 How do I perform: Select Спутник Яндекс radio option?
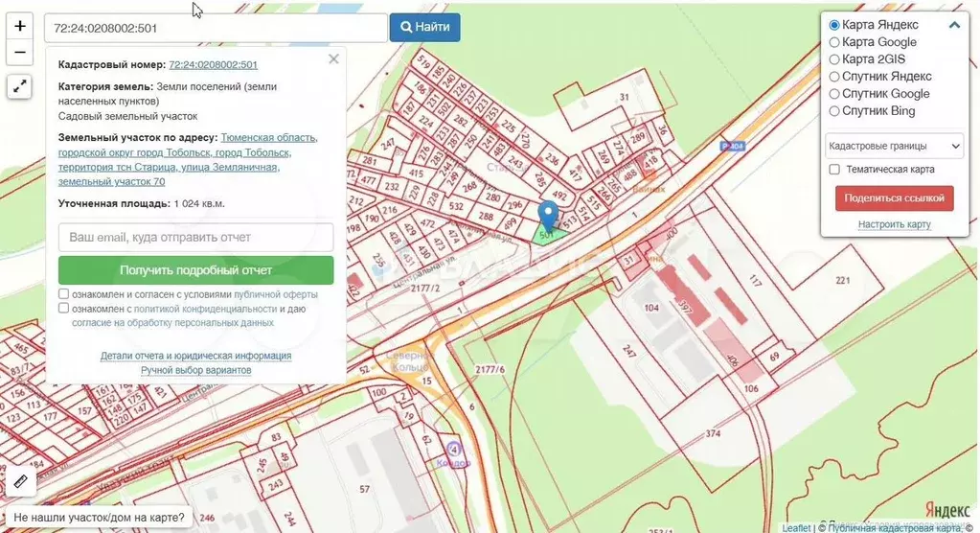[x=834, y=77]
